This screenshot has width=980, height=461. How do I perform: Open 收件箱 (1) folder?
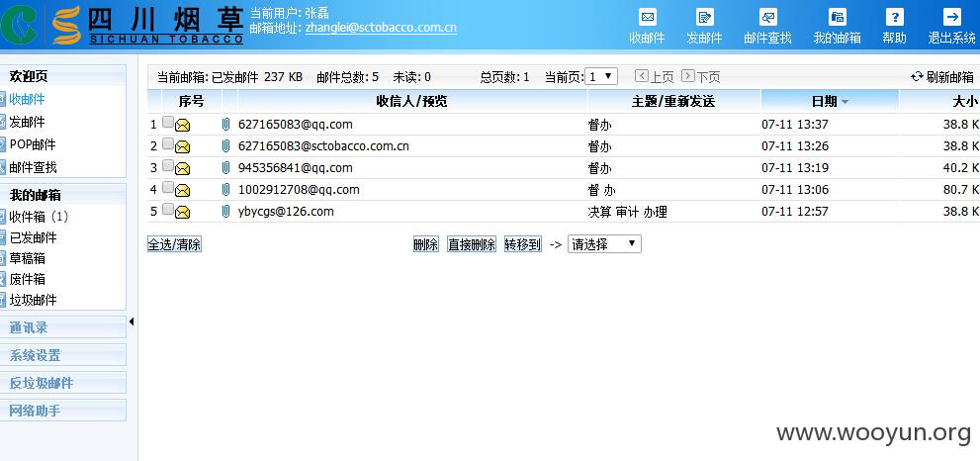39,217
